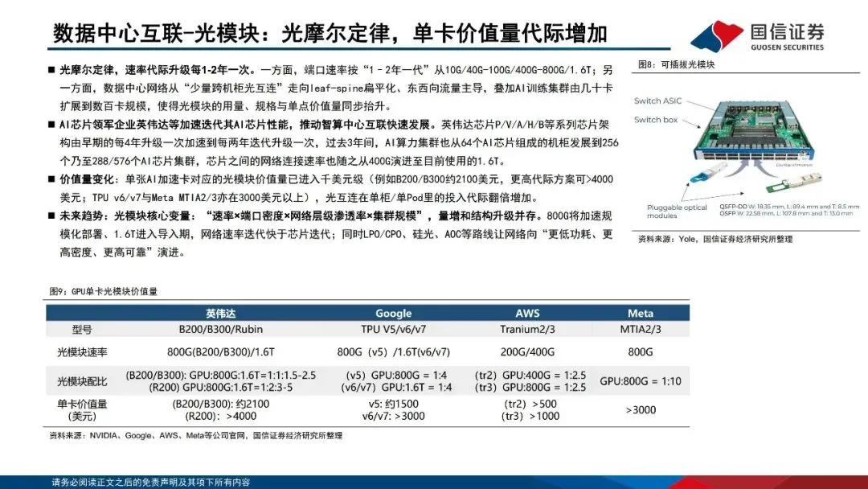Click the (tr3) >1000 value
Image resolution: width=868 pixels, height=489 pixels.
click(x=530, y=417)
